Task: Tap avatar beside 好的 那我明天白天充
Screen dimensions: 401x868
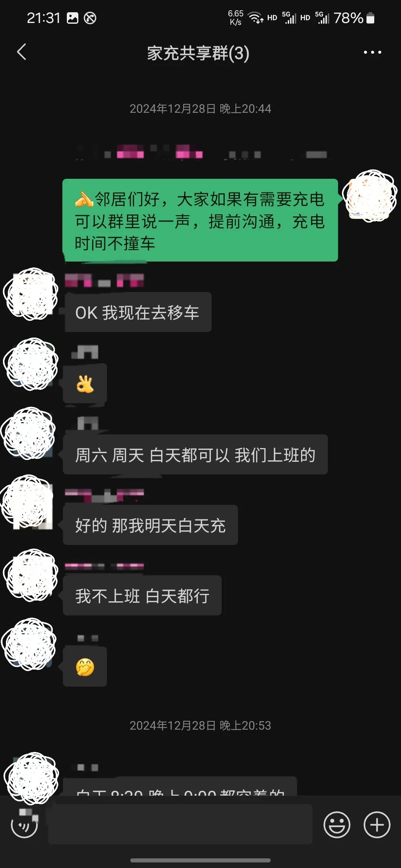Action: click(28, 502)
